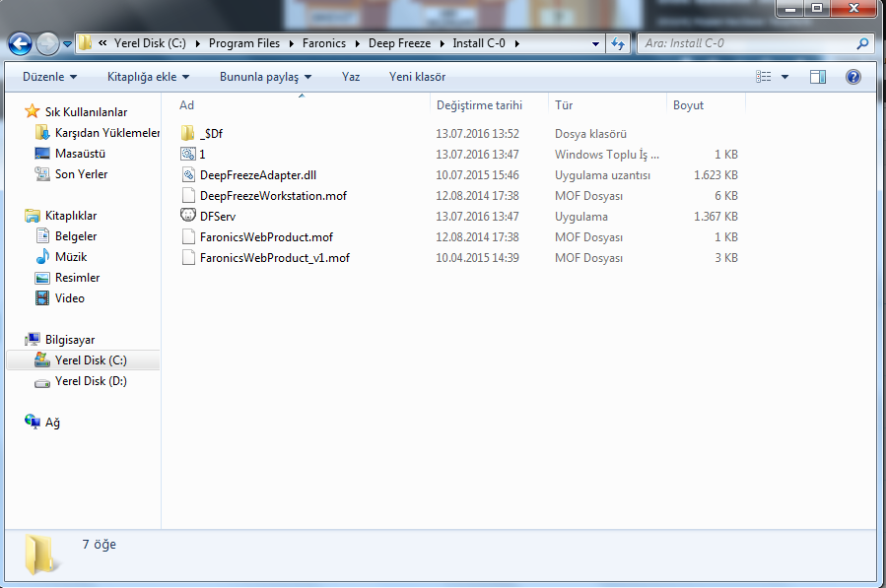The width and height of the screenshot is (886, 588).
Task: Select DFServ application bear icon
Action: point(188,216)
